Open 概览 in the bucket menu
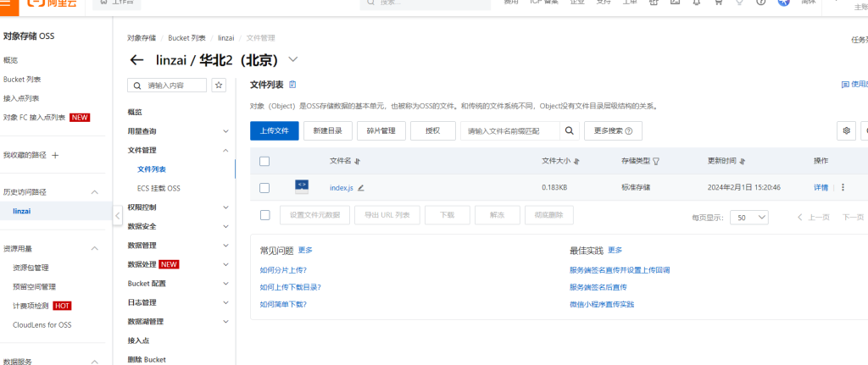Viewport: 868px width, 365px height. tap(135, 113)
